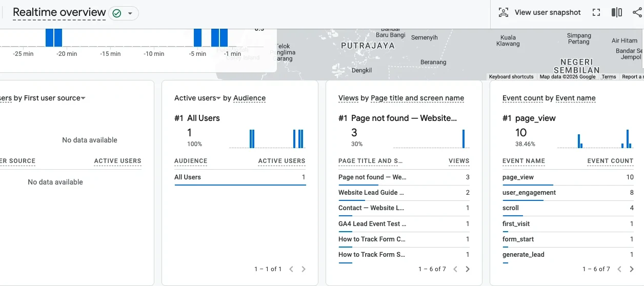Viewport: 644px width, 286px height.
Task: Go to previous page in Views card
Action: click(455, 269)
